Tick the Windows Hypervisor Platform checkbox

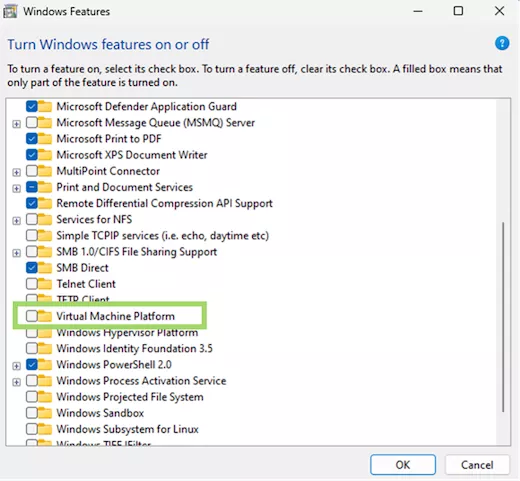(32, 332)
